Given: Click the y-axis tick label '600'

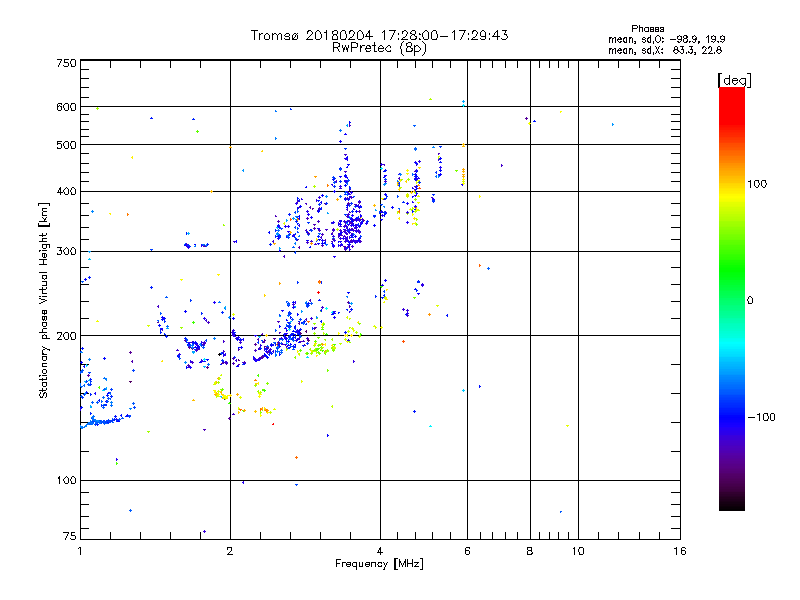Looking at the screenshot, I should click(66, 107).
